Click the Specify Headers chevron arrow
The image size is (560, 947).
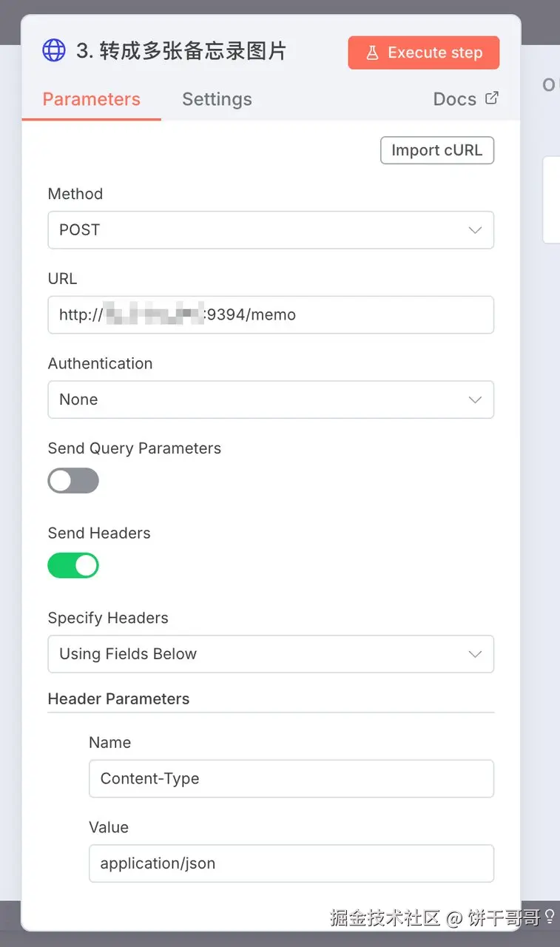tap(475, 654)
